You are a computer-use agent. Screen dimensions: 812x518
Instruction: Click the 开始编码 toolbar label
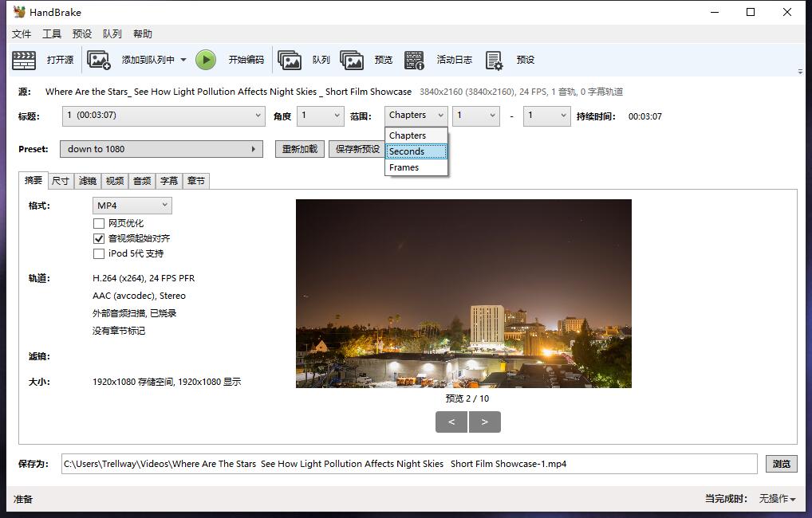(x=246, y=60)
